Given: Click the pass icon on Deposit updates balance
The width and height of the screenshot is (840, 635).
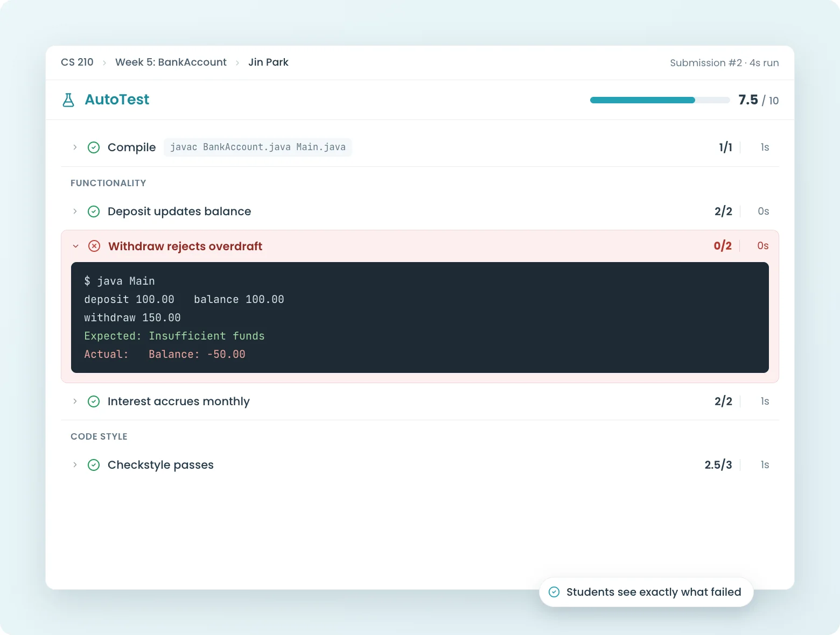Looking at the screenshot, I should (94, 211).
